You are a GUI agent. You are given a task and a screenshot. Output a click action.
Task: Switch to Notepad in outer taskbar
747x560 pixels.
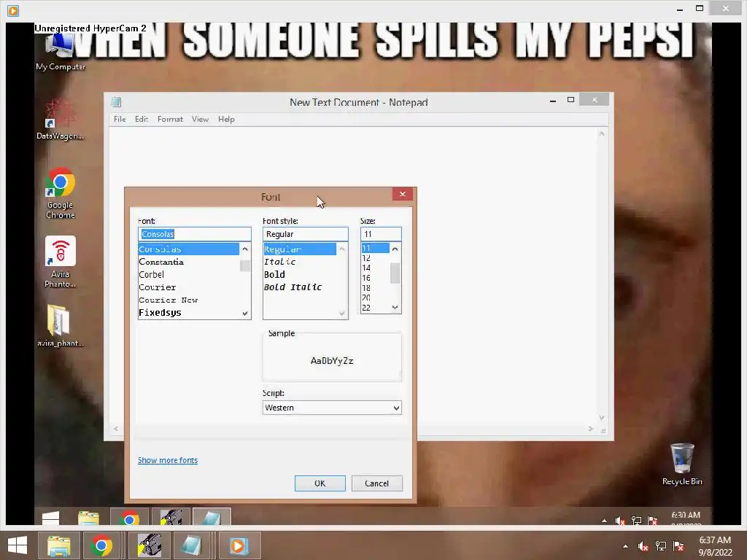pyautogui.click(x=192, y=545)
